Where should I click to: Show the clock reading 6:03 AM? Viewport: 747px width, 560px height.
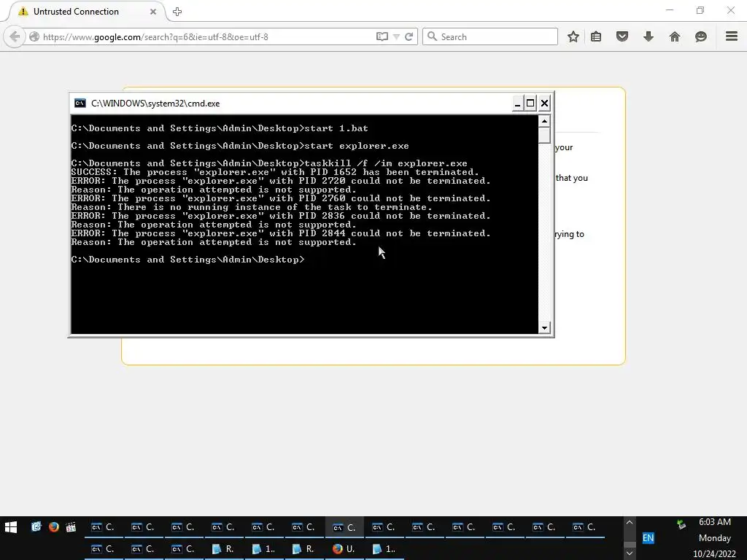(715, 522)
